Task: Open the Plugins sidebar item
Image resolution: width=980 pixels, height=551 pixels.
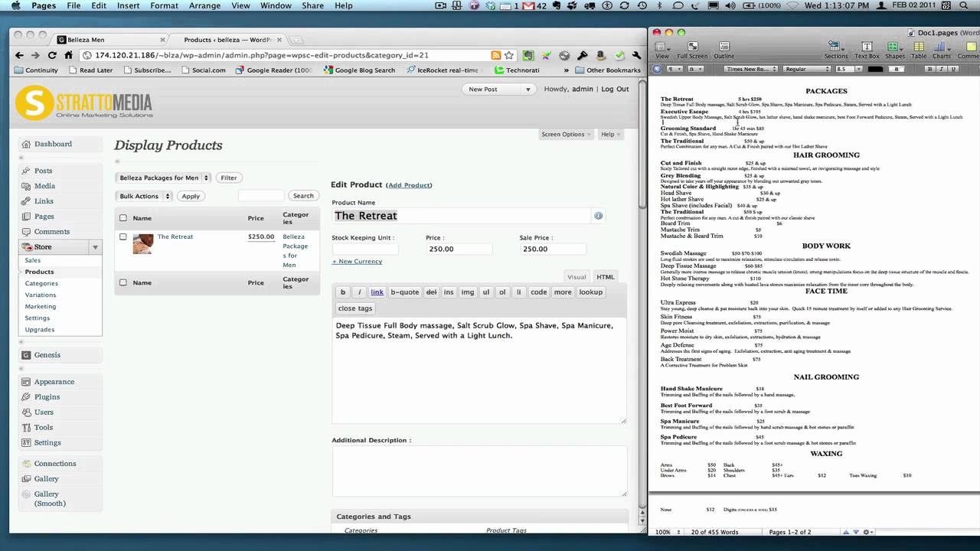Action: [47, 397]
